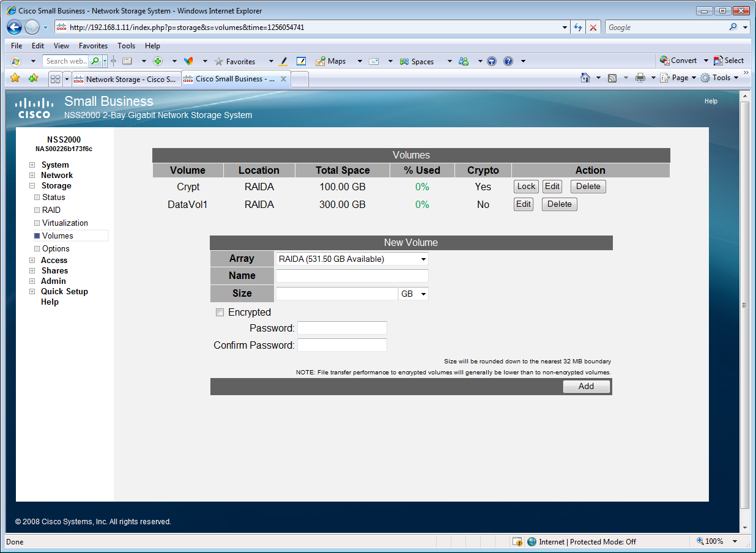Switch to Network Storage - Cisco tab
Screen dimensions: 756x553
click(127, 79)
